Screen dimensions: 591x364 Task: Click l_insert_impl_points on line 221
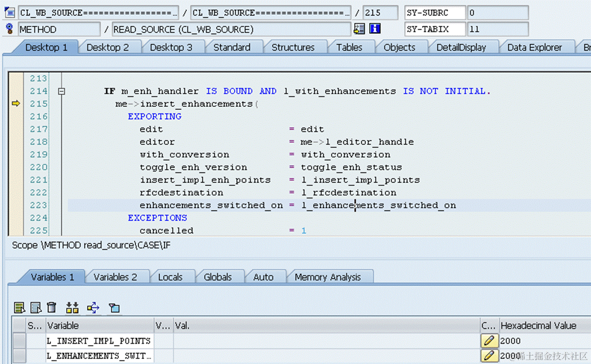(x=360, y=180)
